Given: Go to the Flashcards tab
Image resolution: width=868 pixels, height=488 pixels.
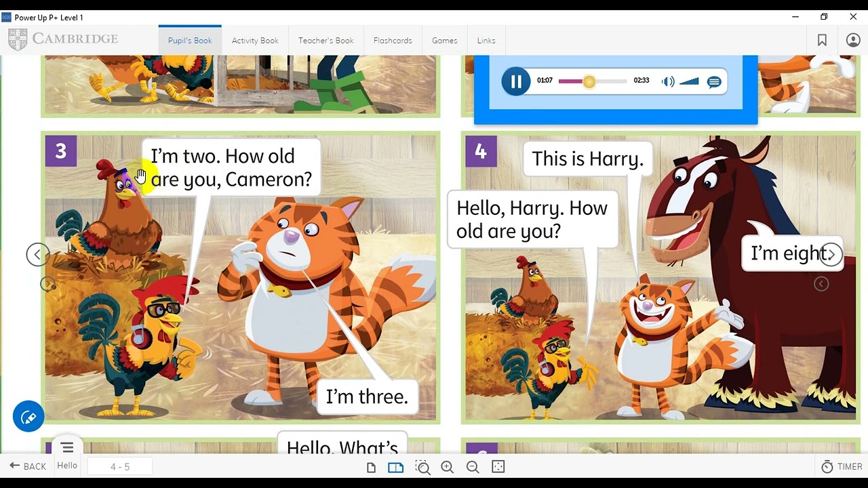Looking at the screenshot, I should coord(393,41).
